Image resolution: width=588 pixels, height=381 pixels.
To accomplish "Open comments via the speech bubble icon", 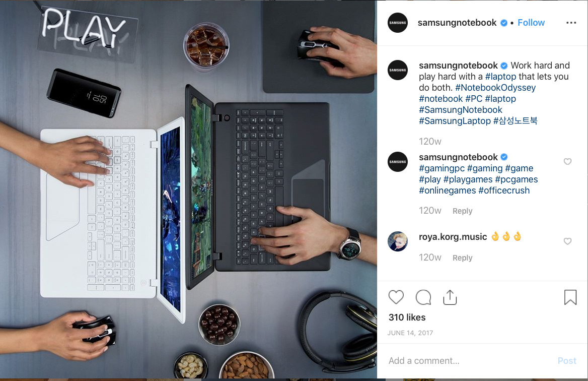I will [423, 297].
